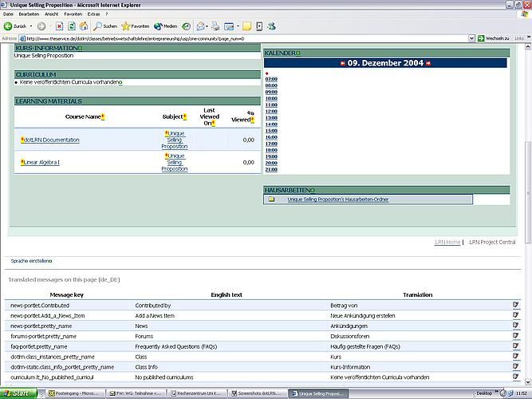Print the page with the printer icon
The height and width of the screenshot is (399, 532).
(x=215, y=26)
